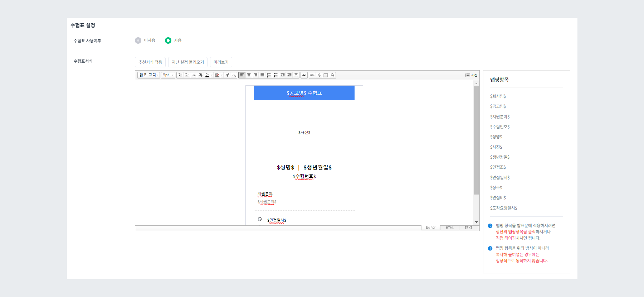Insert $면접일시$ mapping item from list
The height and width of the screenshot is (297, 644).
(500, 178)
